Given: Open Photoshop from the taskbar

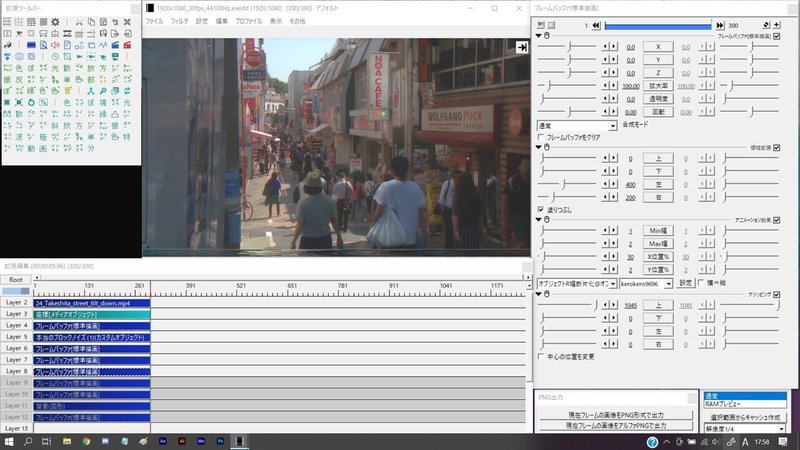Looking at the screenshot, I should coord(220,441).
